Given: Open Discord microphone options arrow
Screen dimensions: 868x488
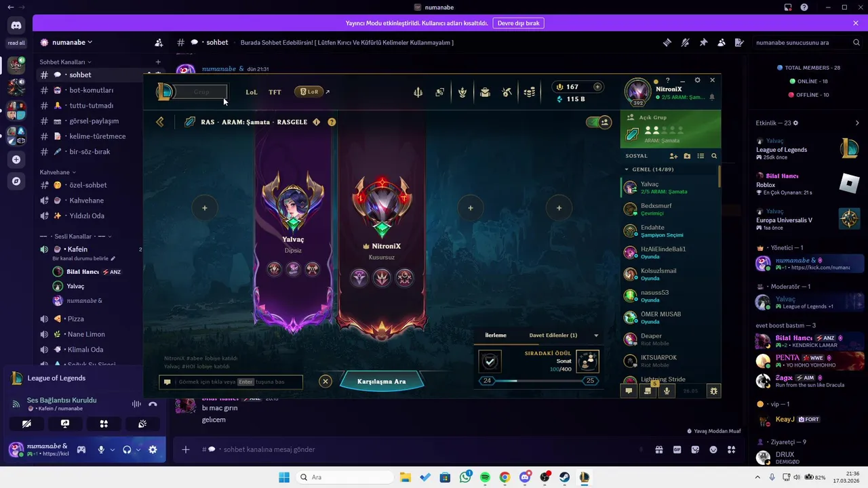Looking at the screenshot, I should point(112,449).
